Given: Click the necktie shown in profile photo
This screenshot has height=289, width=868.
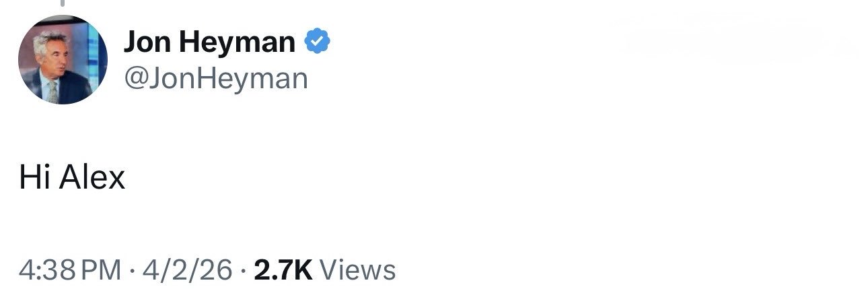Looking at the screenshot, I should tap(52, 92).
